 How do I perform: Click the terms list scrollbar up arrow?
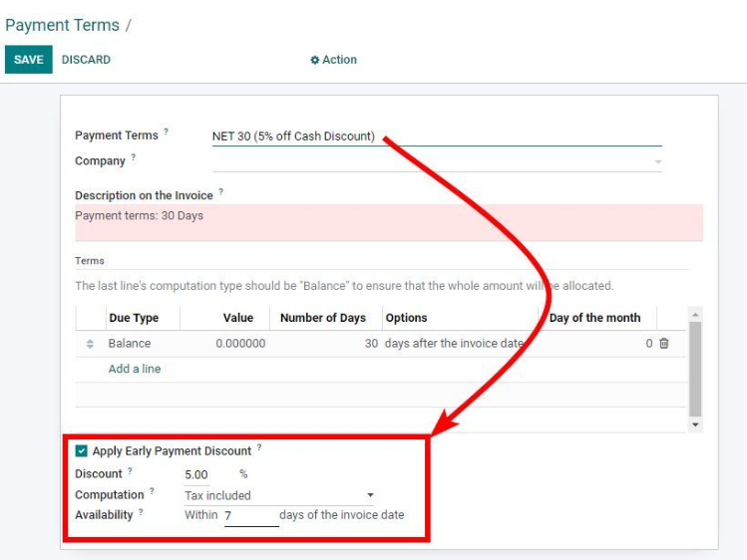click(695, 315)
